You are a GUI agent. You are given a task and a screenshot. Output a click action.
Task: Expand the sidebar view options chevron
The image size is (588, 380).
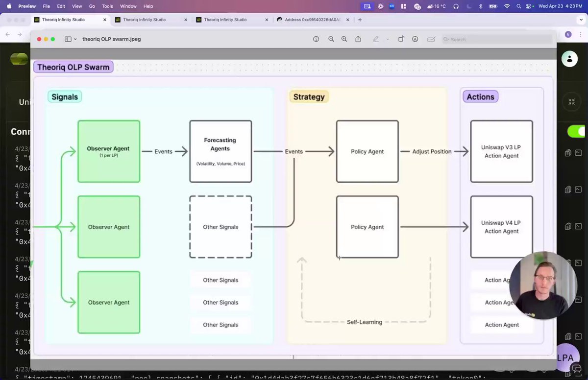point(75,39)
